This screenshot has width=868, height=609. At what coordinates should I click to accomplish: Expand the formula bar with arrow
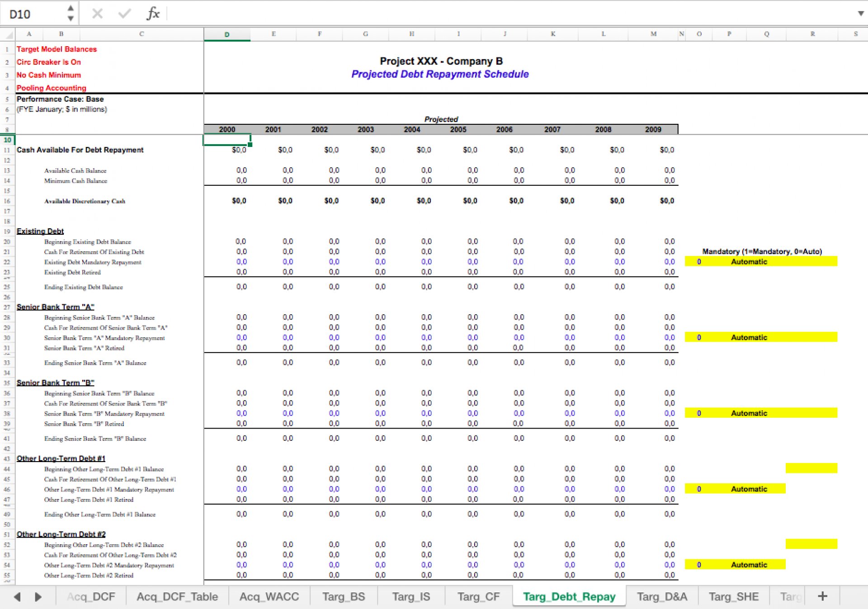(860, 14)
